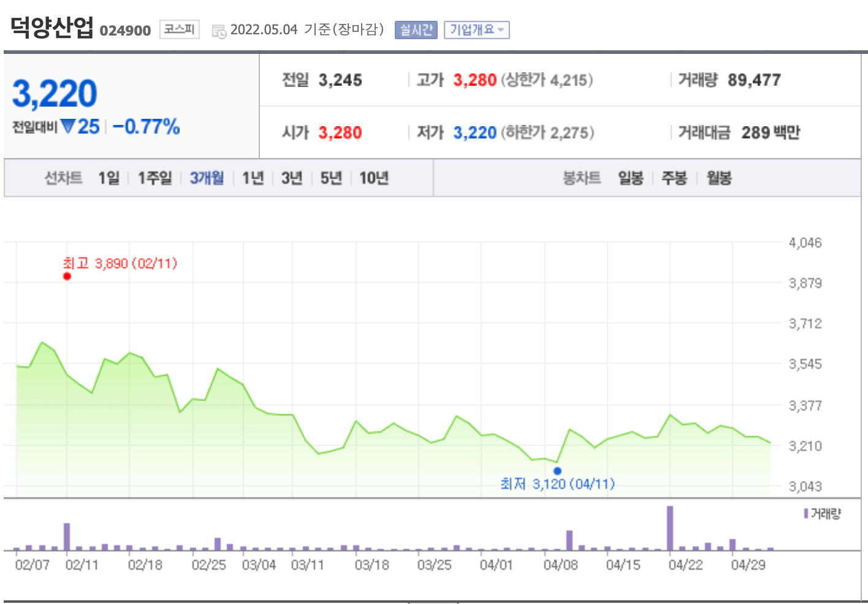The image size is (868, 604).
Task: Click the calendar clock icon beside the date
Action: 219,31
